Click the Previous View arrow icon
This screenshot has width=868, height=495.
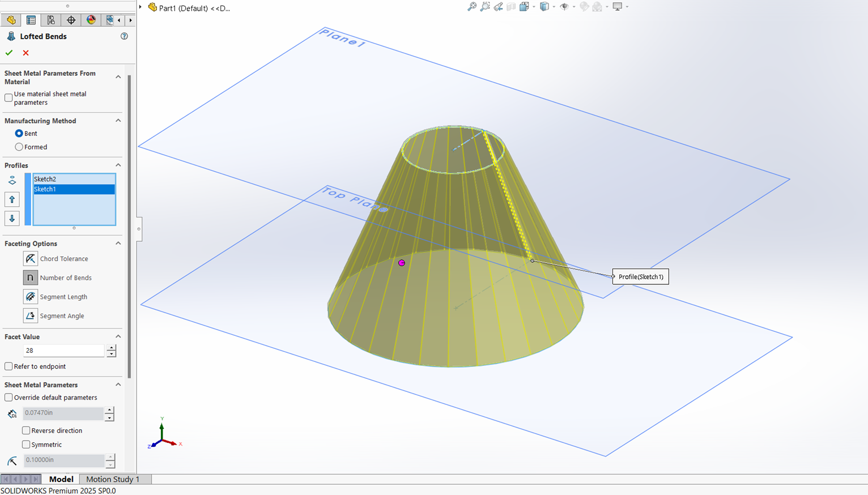497,6
